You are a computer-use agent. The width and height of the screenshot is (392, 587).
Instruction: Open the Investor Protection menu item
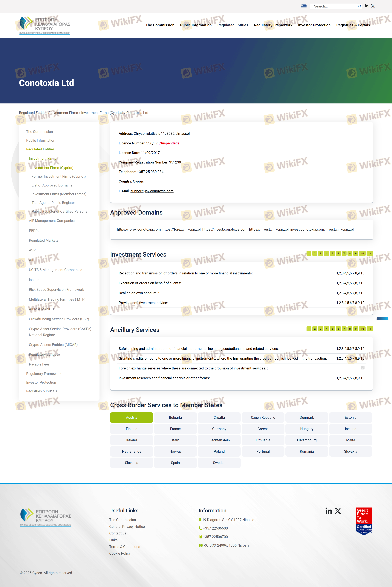point(314,25)
